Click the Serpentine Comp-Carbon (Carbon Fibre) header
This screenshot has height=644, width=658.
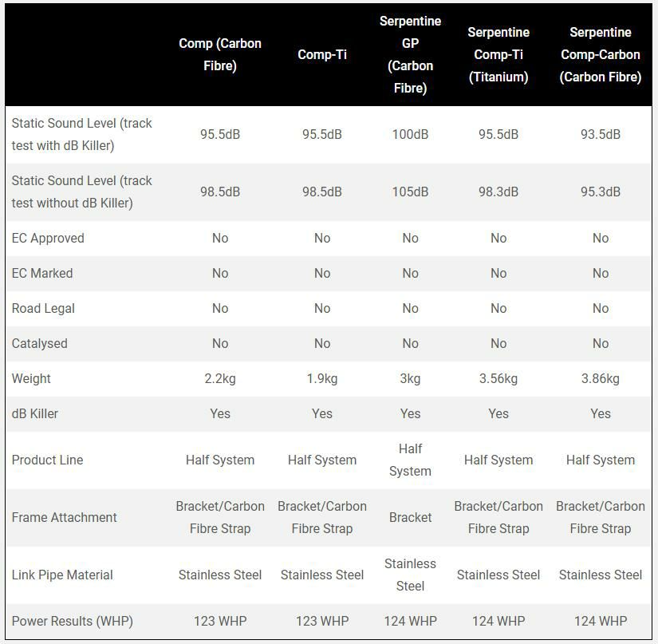601,54
